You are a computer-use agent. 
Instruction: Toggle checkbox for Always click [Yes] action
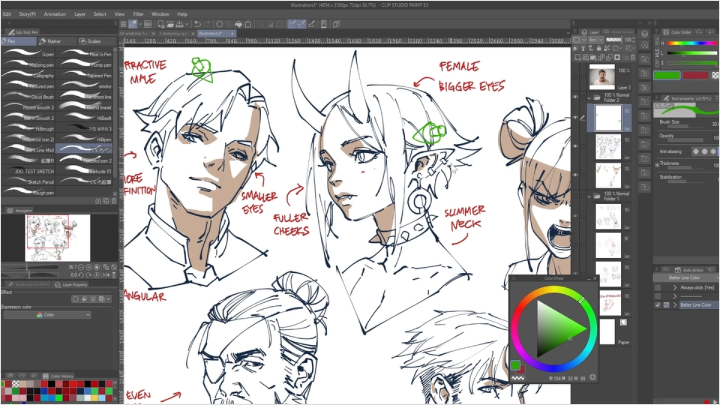[x=658, y=287]
